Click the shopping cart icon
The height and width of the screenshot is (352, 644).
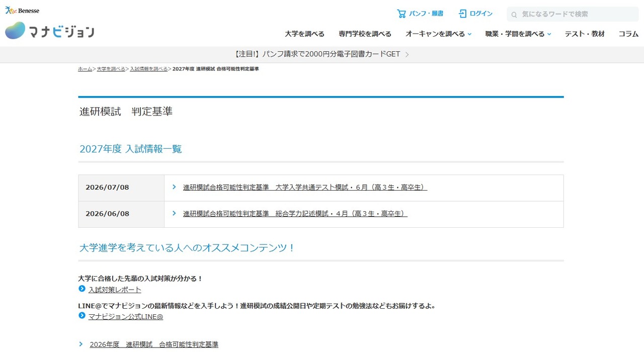click(401, 14)
